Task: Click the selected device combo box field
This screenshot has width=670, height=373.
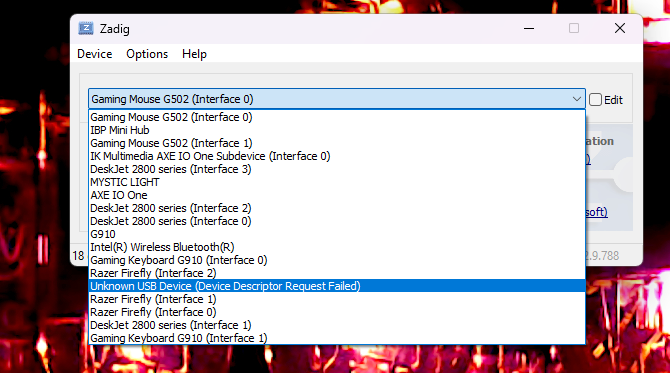Action: coord(337,99)
